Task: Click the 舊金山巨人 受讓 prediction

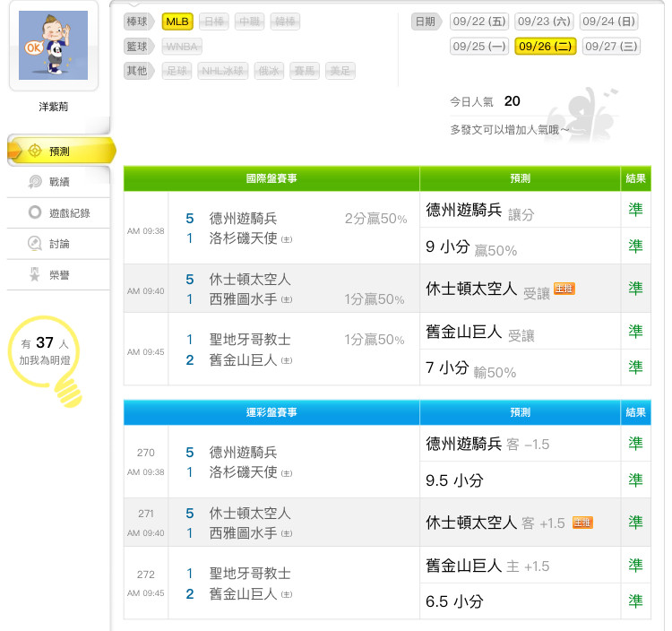Action: click(x=480, y=333)
